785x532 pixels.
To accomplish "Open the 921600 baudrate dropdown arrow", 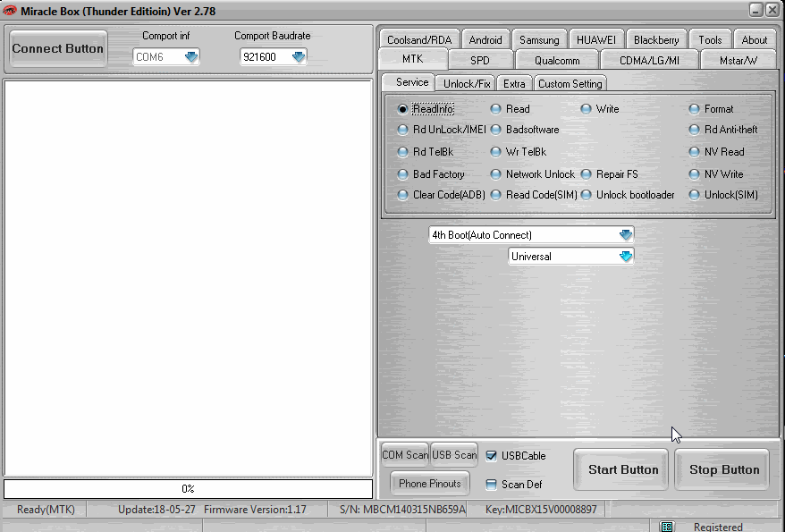I will point(299,56).
